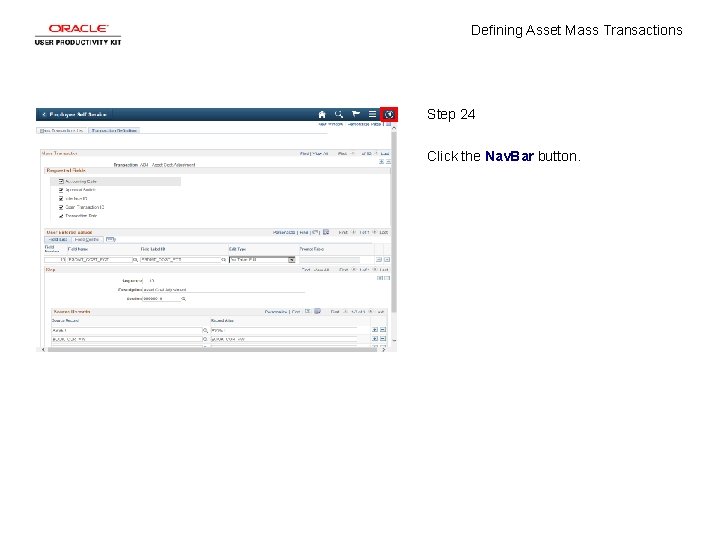Open the New Window link
Screen dimensions: 720x540
(x=331, y=124)
